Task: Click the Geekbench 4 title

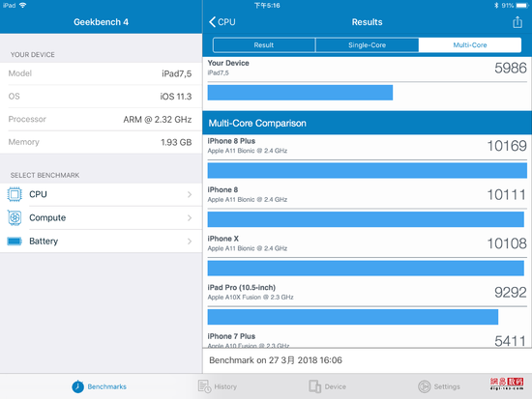Action: [x=102, y=22]
